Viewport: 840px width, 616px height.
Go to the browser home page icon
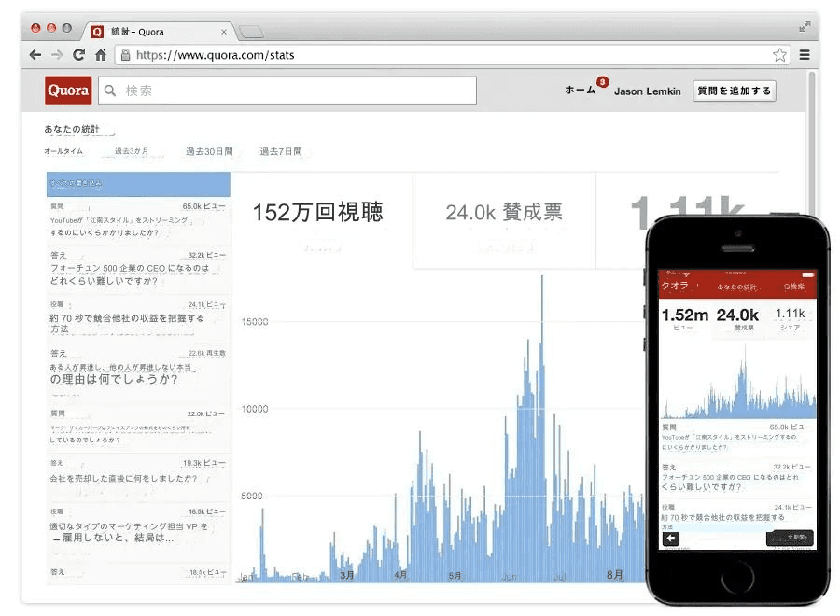coord(101,55)
